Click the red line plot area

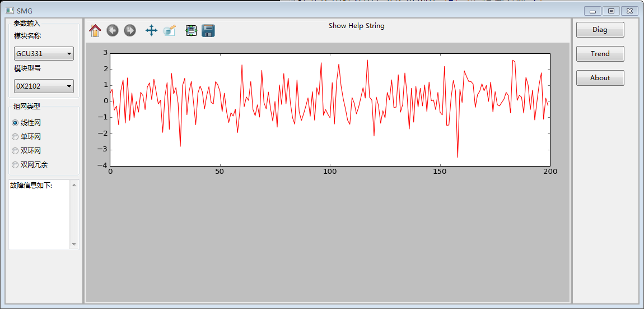pyautogui.click(x=330, y=110)
